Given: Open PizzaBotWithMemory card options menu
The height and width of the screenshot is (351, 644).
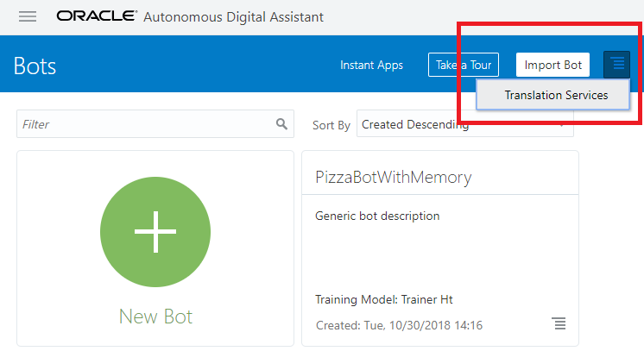Looking at the screenshot, I should click(559, 323).
